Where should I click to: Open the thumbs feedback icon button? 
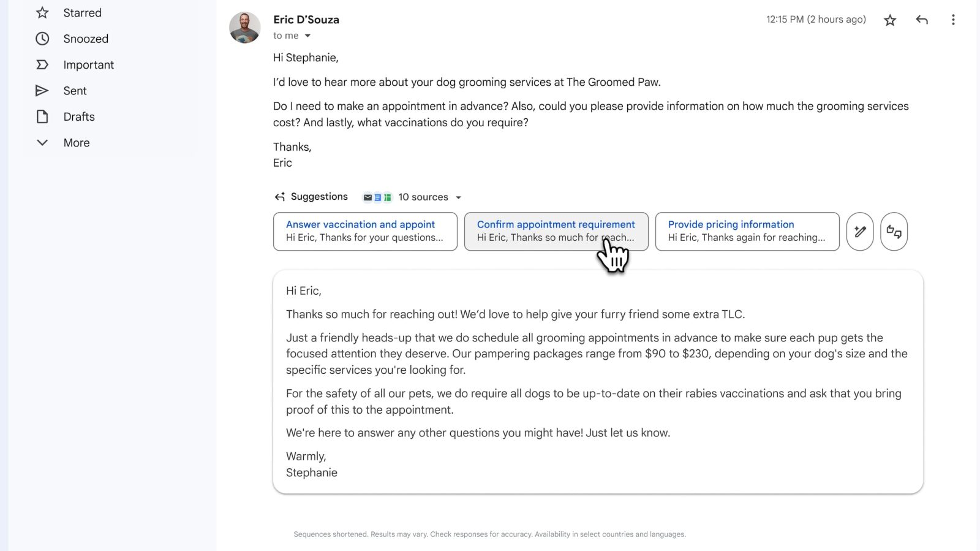894,232
